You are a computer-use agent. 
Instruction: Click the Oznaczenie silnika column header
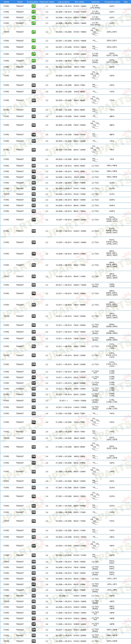point(112,2)
